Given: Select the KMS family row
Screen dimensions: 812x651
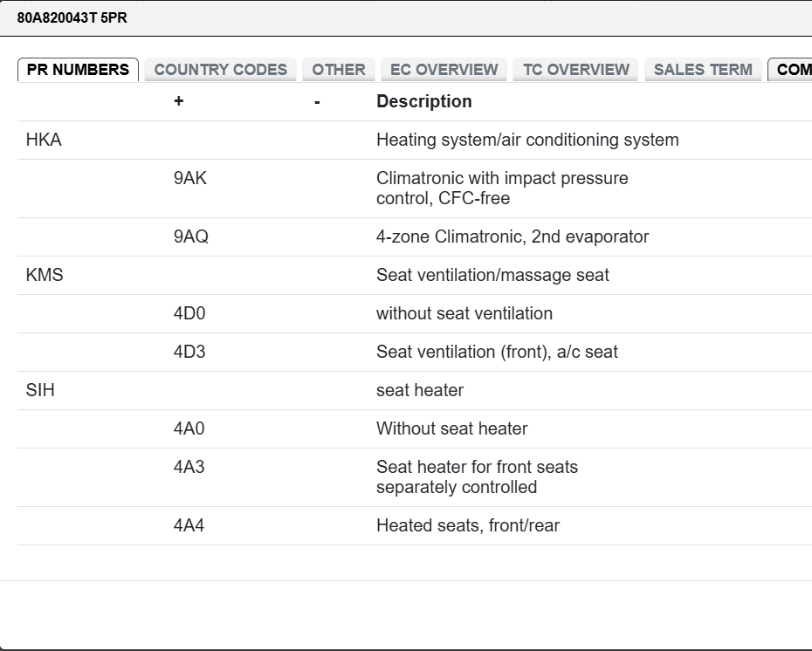Looking at the screenshot, I should [45, 275].
